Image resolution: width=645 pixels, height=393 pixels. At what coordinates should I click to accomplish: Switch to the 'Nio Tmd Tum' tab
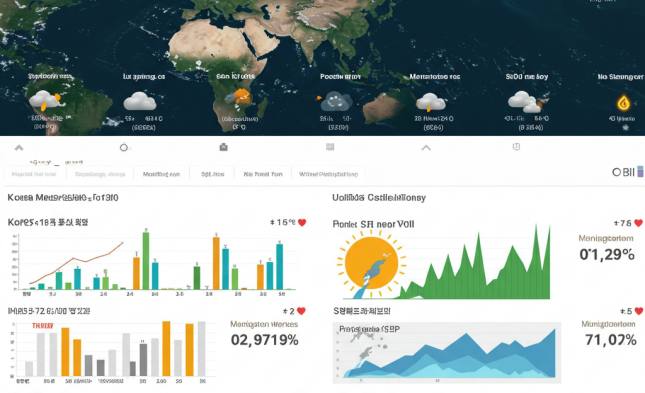click(x=263, y=174)
